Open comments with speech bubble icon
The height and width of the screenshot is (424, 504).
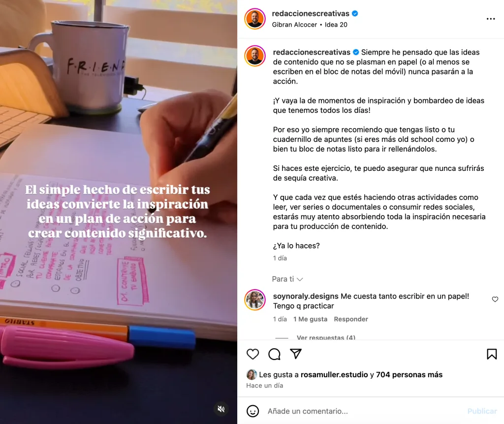click(274, 354)
